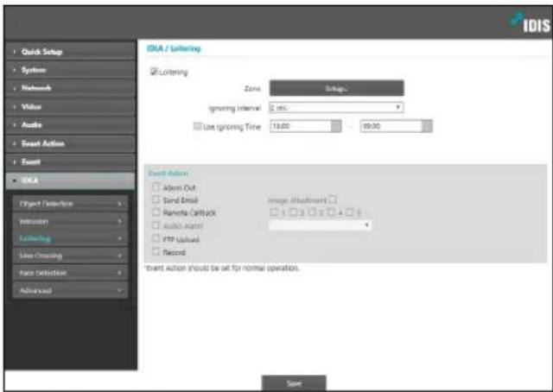Screen dimensions: 553x392
Task: Select the Object Detection submenu
Action: coord(70,204)
